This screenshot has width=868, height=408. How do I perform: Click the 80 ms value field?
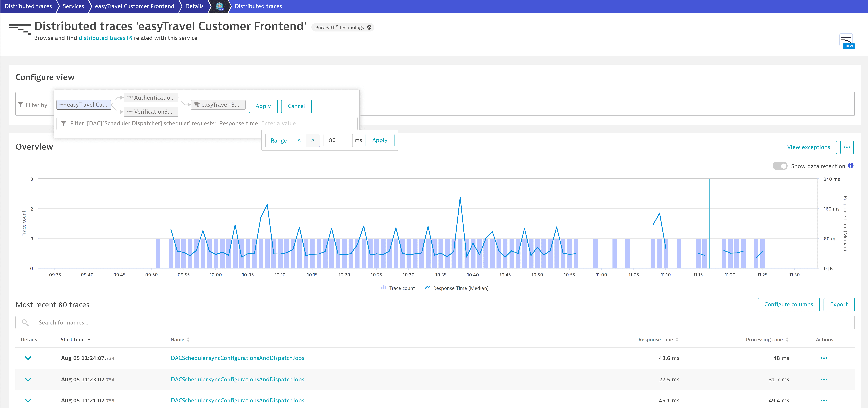(338, 140)
